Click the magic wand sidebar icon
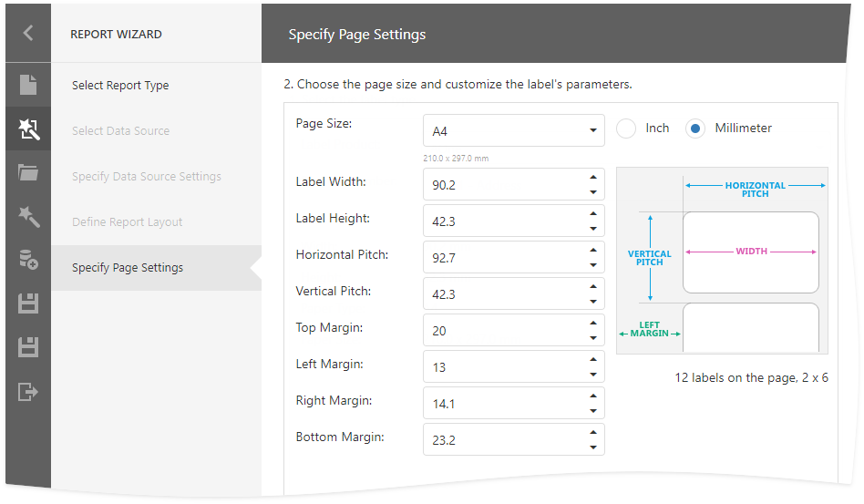 pos(28,216)
